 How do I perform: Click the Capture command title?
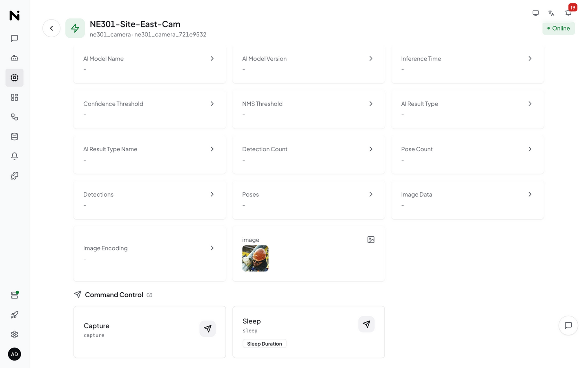(96, 326)
